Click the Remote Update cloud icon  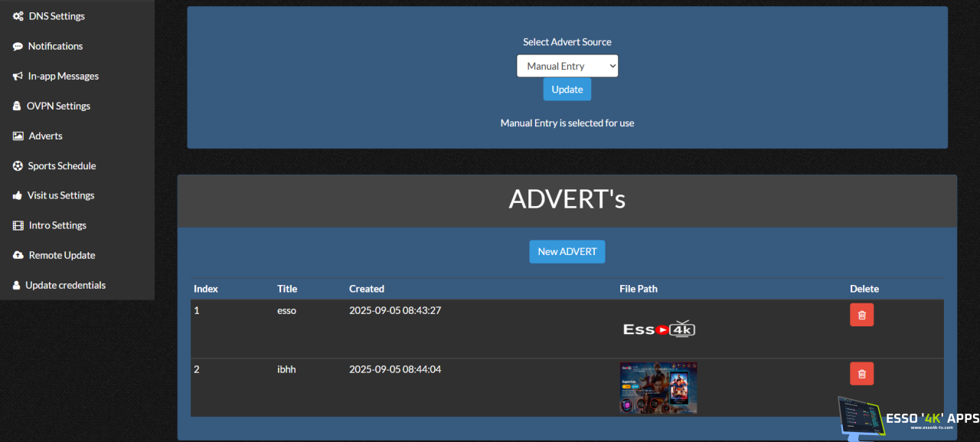(x=18, y=255)
